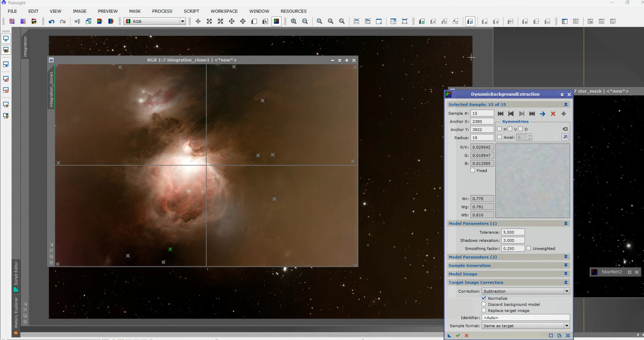The height and width of the screenshot is (340, 644).
Task: Click the Anchor X field
Action: coord(482,121)
